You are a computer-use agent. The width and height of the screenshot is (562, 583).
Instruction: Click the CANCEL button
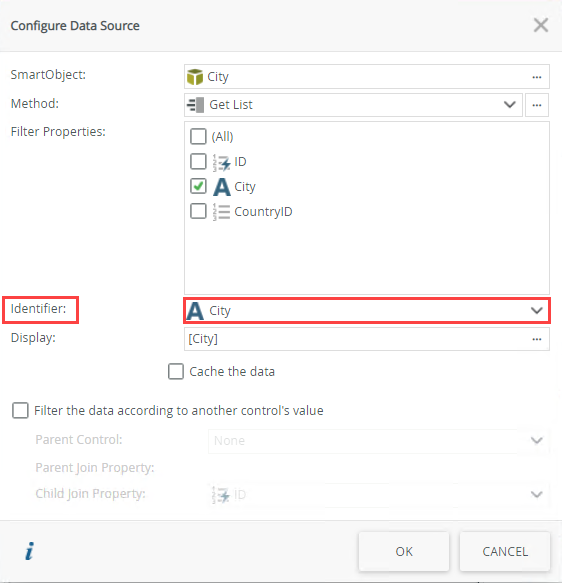[x=505, y=551]
